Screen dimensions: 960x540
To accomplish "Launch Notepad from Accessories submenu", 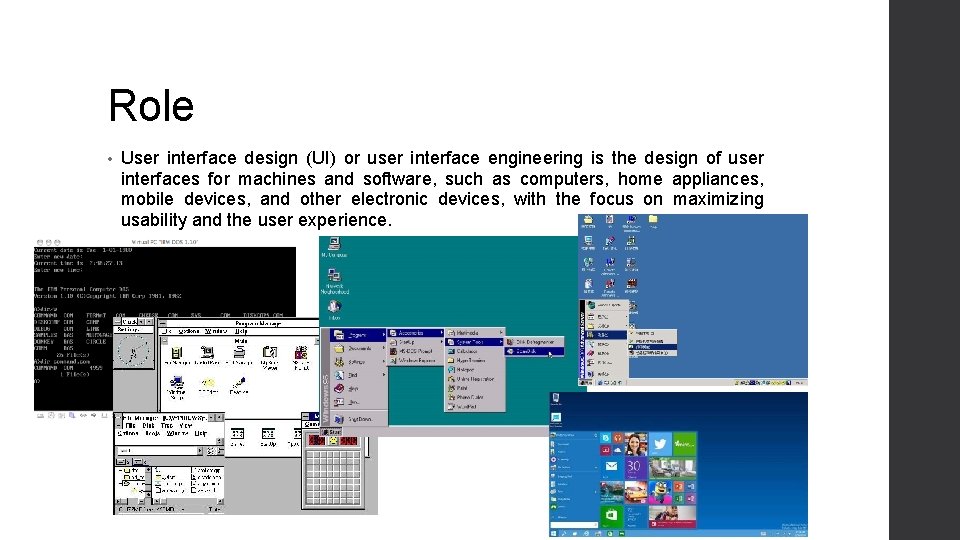I will tap(475, 370).
